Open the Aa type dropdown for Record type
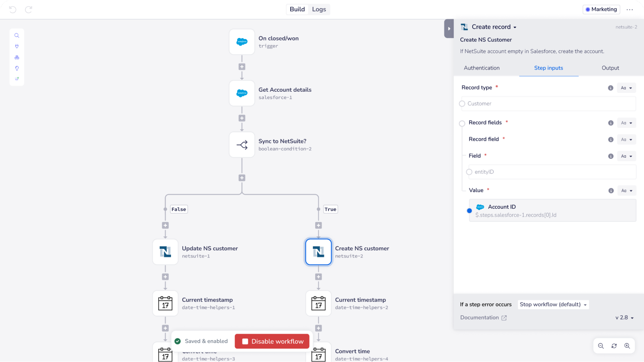The height and width of the screenshot is (362, 644). coord(626,88)
